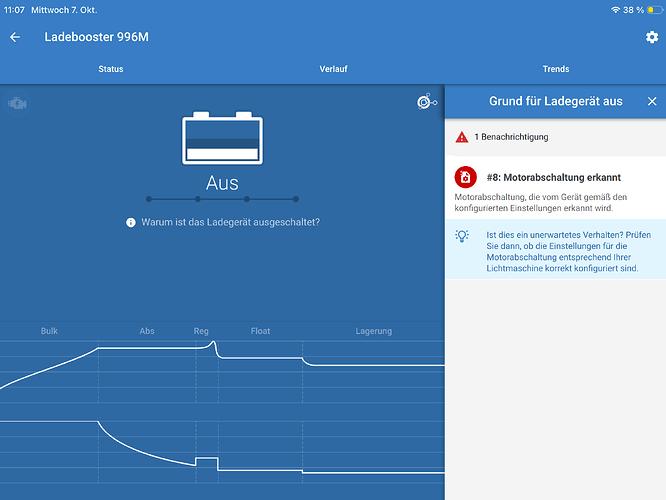666x500 pixels.
Task: Select the Trends tab
Action: click(x=556, y=69)
